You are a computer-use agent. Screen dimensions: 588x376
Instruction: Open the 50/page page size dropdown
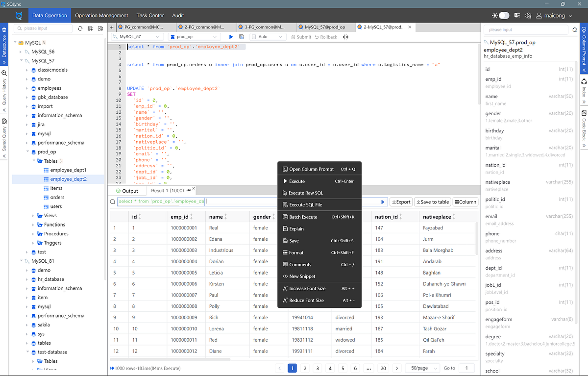click(422, 368)
